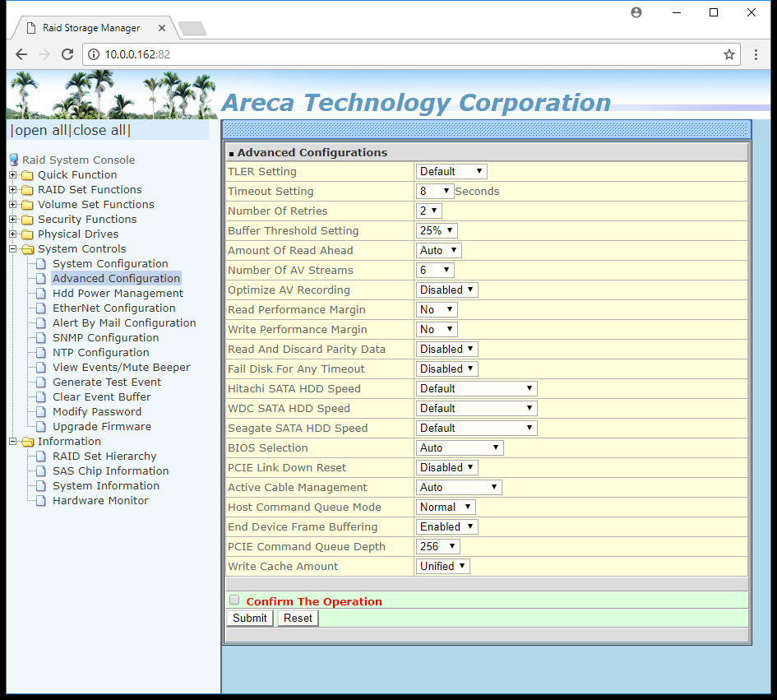Click the Quick Function folder icon
Image resolution: width=777 pixels, height=700 pixels.
pyautogui.click(x=28, y=175)
